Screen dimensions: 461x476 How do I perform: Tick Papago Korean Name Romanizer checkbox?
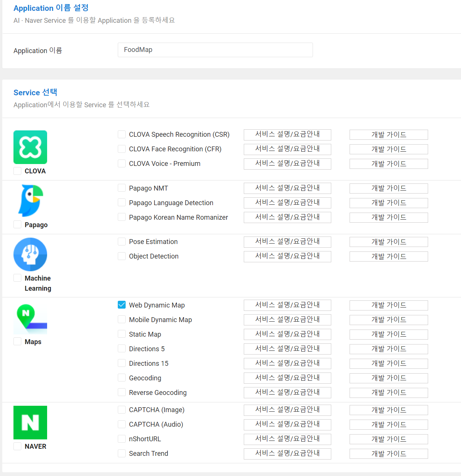122,217
